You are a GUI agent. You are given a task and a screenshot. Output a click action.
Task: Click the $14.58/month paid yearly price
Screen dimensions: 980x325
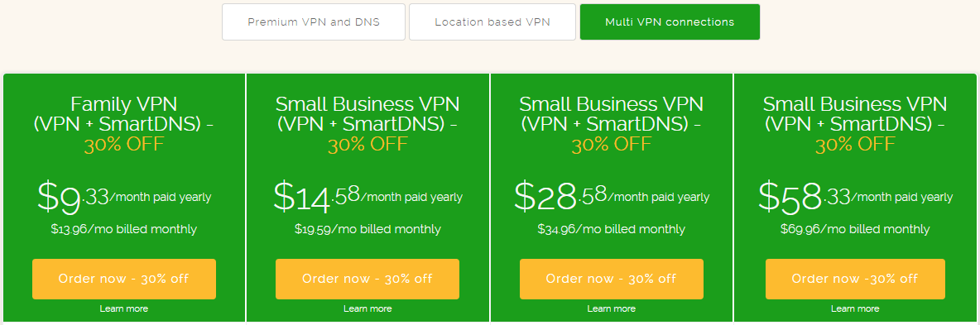368,196
